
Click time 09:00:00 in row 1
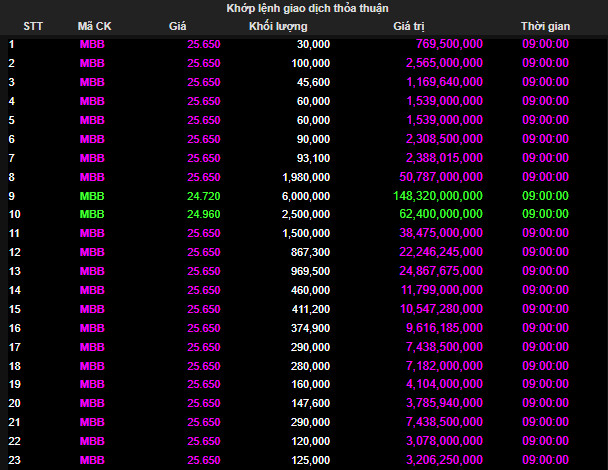coord(545,44)
